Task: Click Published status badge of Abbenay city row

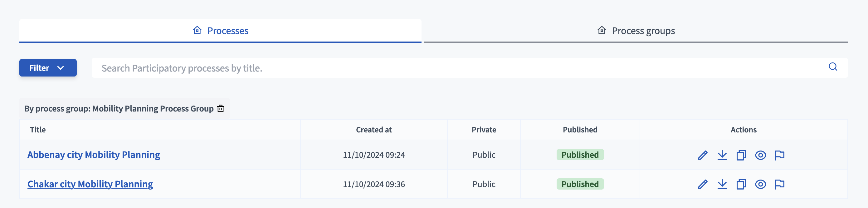Action: (x=580, y=155)
